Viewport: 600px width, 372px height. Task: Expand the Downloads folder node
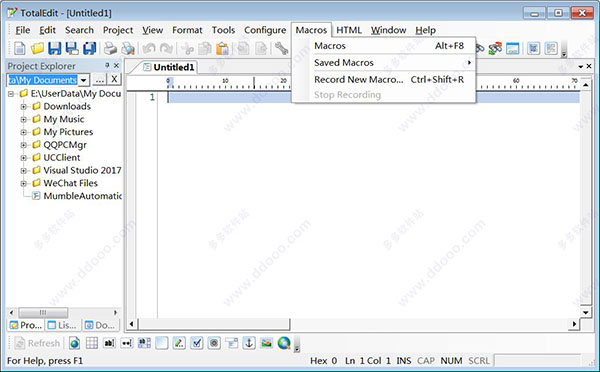pyautogui.click(x=24, y=106)
